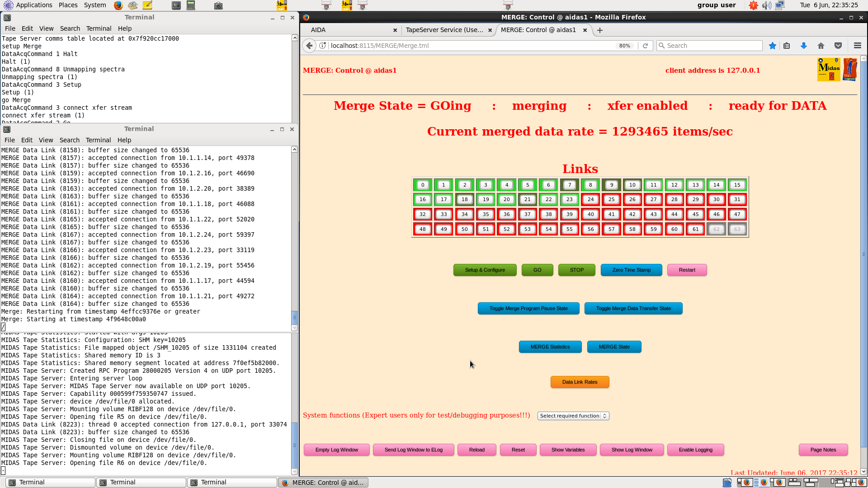Click link 24 indicator box

click(x=590, y=199)
